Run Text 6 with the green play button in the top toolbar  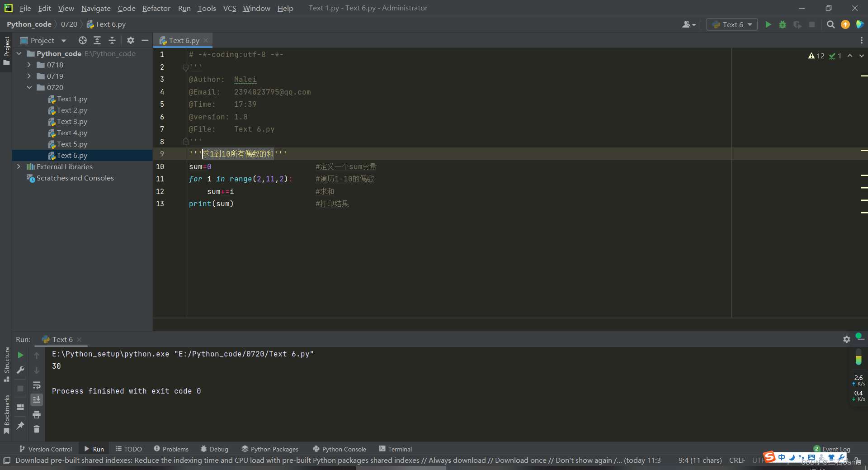point(768,24)
